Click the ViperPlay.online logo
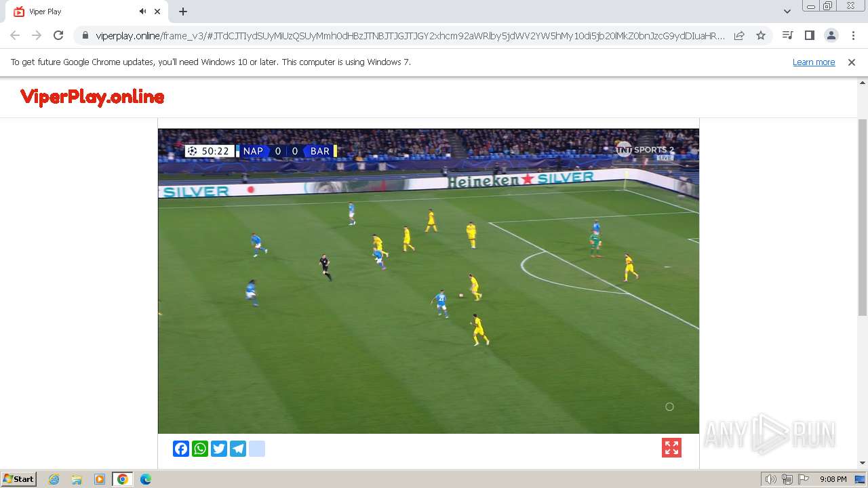 click(x=92, y=97)
